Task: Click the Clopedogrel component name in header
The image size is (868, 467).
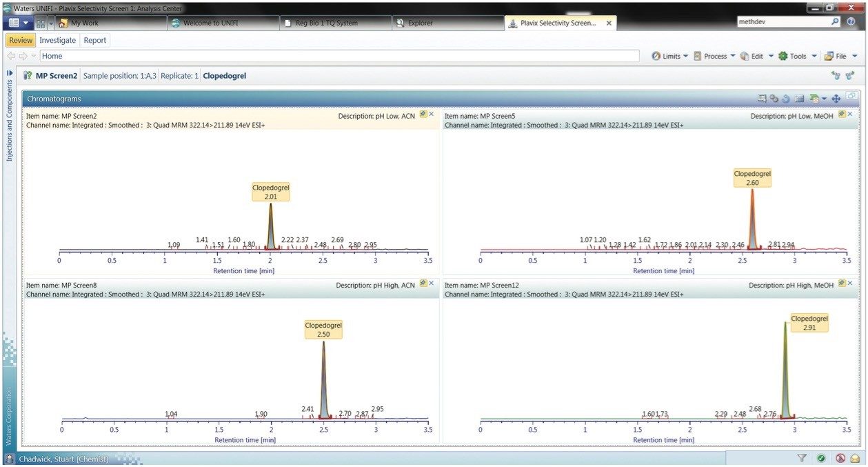Action: [x=224, y=76]
